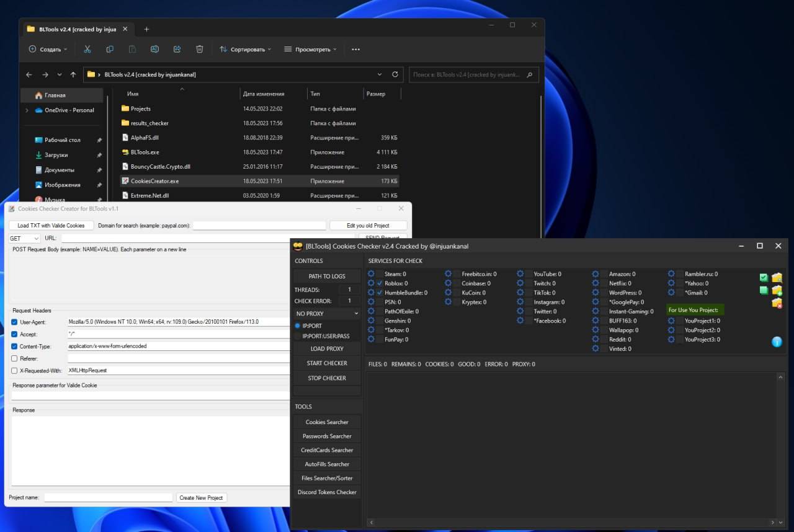Click the green check-all services icon
Viewport: 794px width, 532px height.
click(x=764, y=278)
